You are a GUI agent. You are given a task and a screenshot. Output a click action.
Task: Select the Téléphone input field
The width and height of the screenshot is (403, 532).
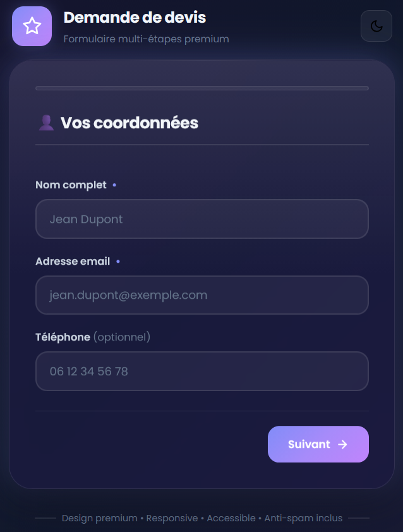201,372
